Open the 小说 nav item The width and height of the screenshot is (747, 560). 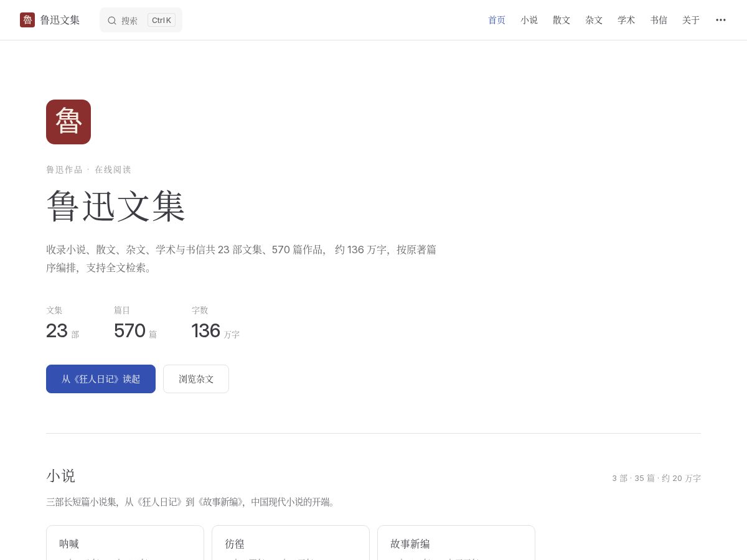(529, 20)
